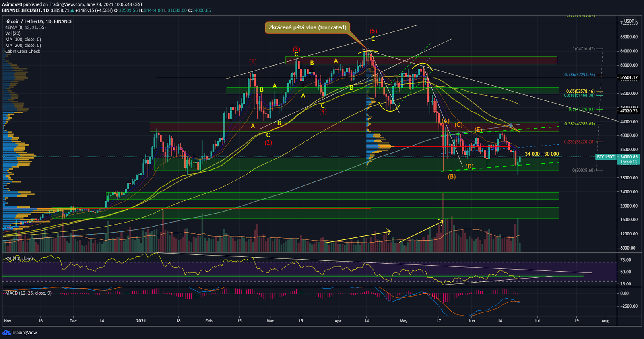Expand the MA (200, close, 0) legend entry
The image size is (644, 339).
pos(23,46)
